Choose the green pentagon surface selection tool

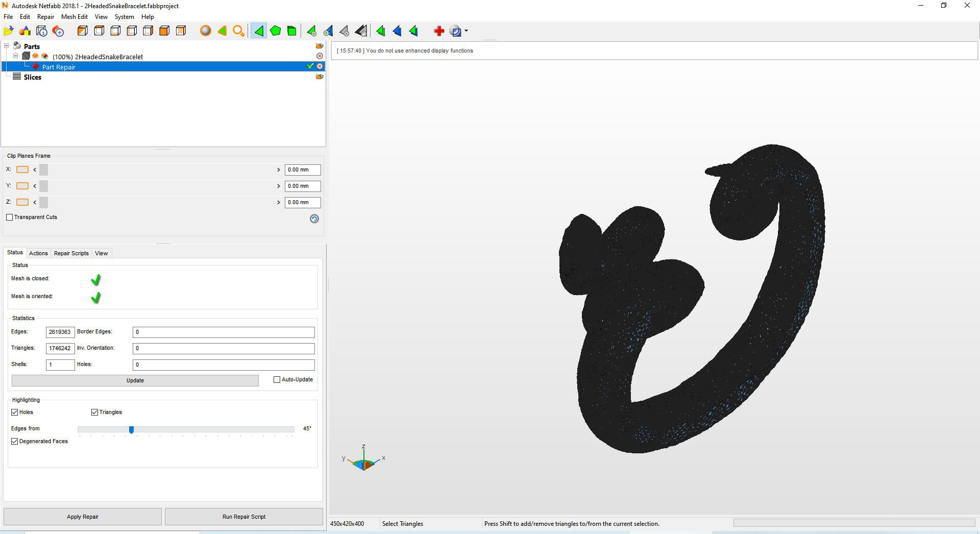click(276, 31)
